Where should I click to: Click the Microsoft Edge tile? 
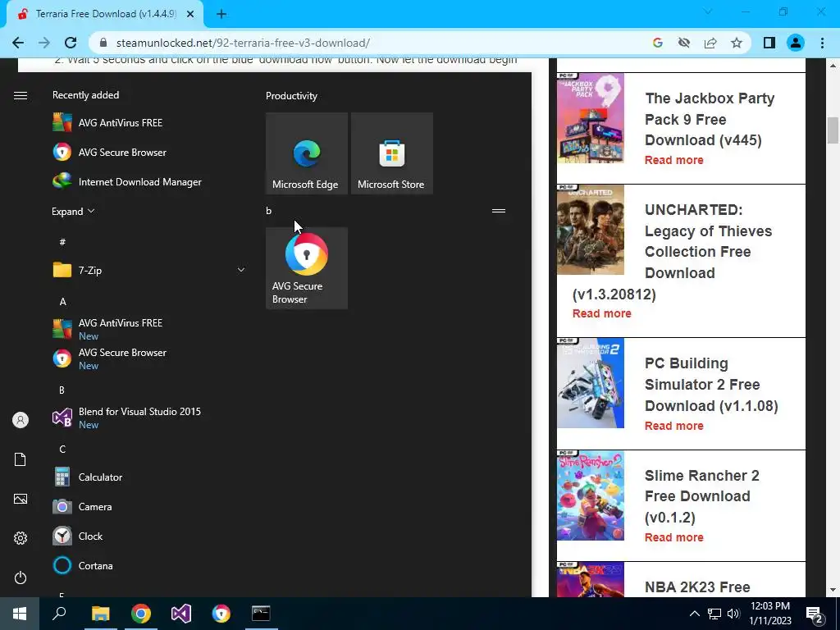click(x=307, y=153)
